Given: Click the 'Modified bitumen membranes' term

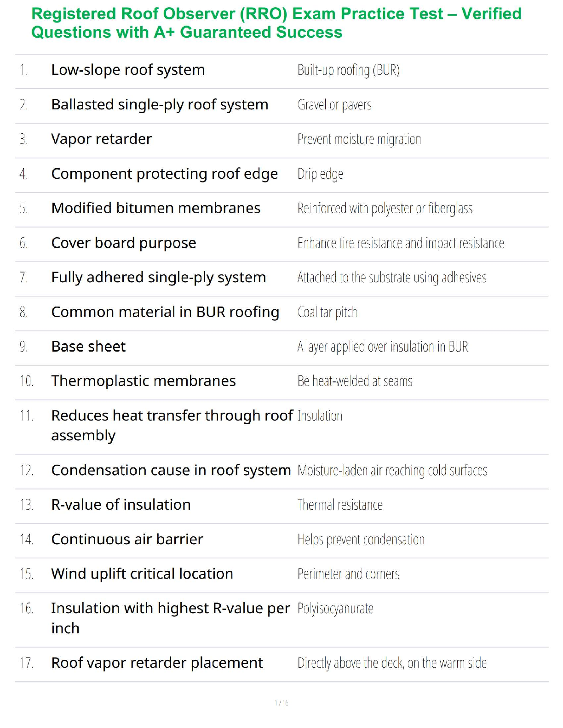Looking at the screenshot, I should pos(155,208).
